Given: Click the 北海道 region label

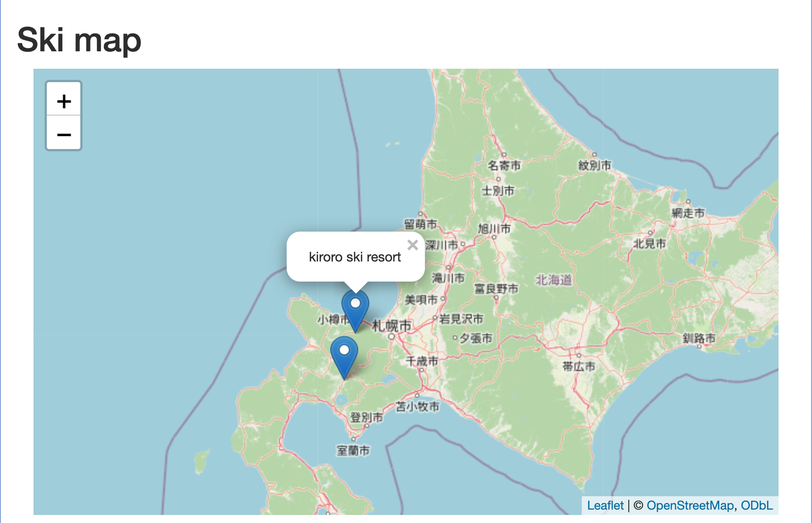Looking at the screenshot, I should point(553,280).
